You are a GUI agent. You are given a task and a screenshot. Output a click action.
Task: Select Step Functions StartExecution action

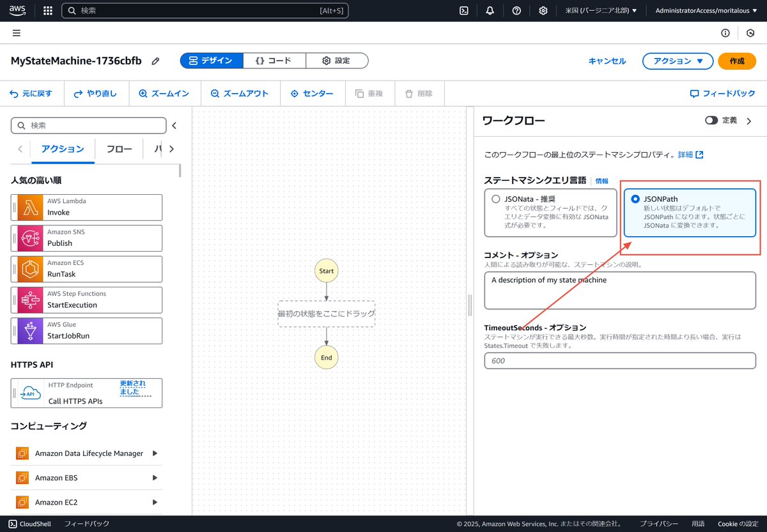tap(86, 300)
